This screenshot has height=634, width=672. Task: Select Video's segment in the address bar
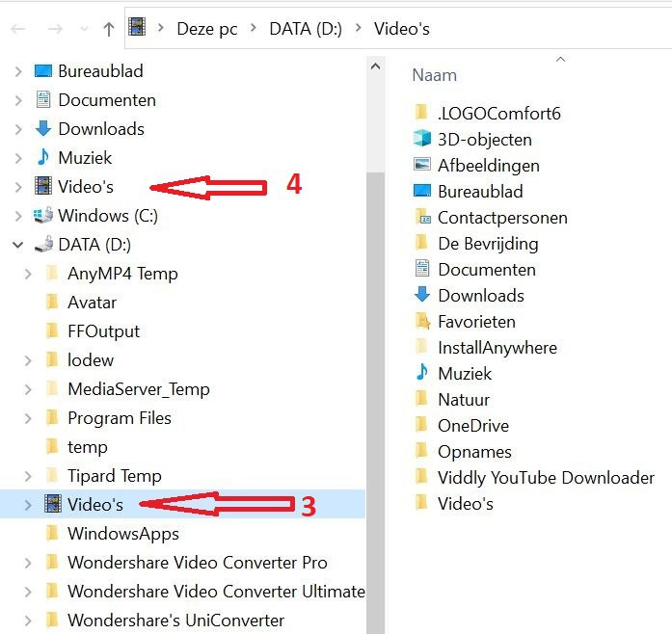[x=402, y=29]
